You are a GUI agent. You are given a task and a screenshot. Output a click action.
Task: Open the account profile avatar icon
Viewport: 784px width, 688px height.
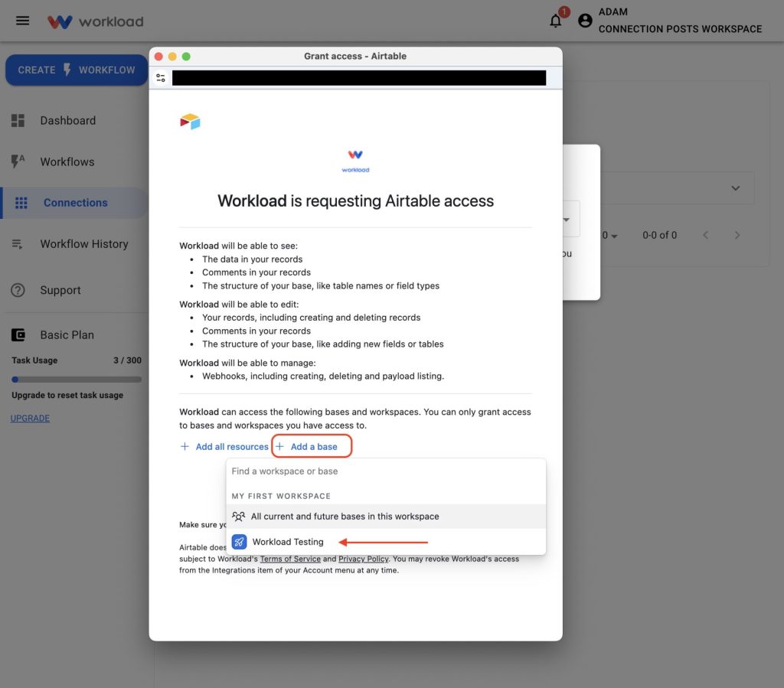(x=585, y=21)
